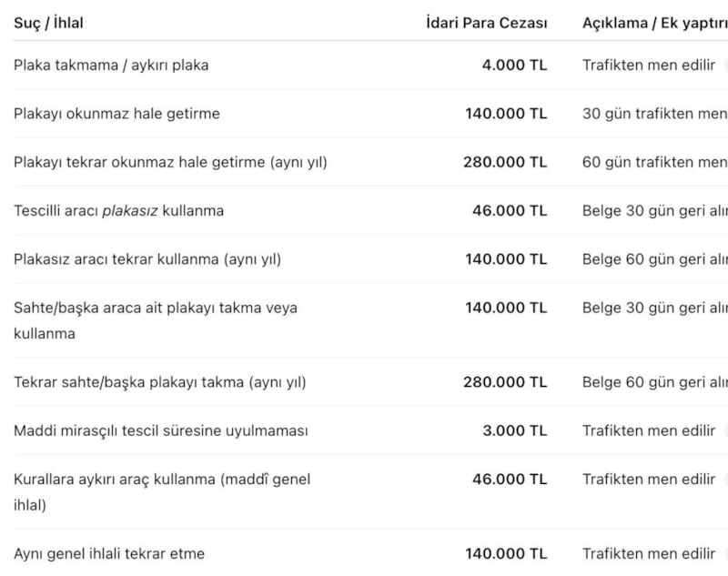Viewport: 728px width, 576px height.
Task: Click the first "Belge 60 gün geri alınır" note
Action: click(x=654, y=259)
